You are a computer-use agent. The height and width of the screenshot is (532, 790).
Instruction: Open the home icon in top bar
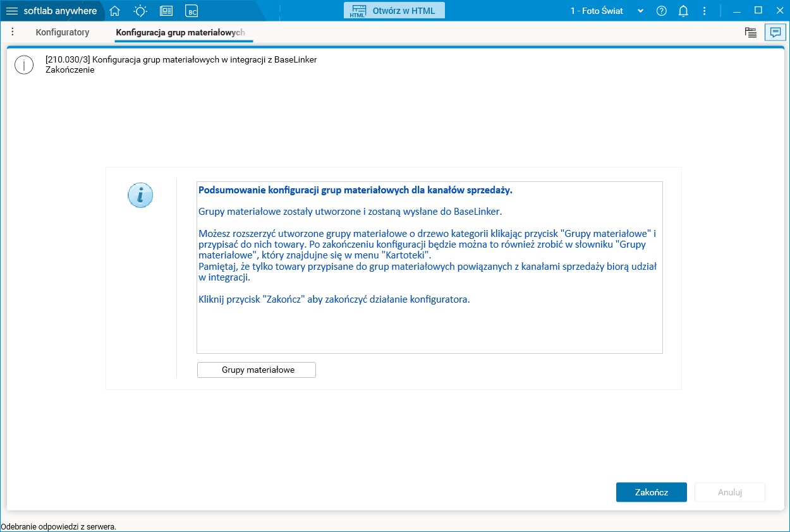point(114,11)
